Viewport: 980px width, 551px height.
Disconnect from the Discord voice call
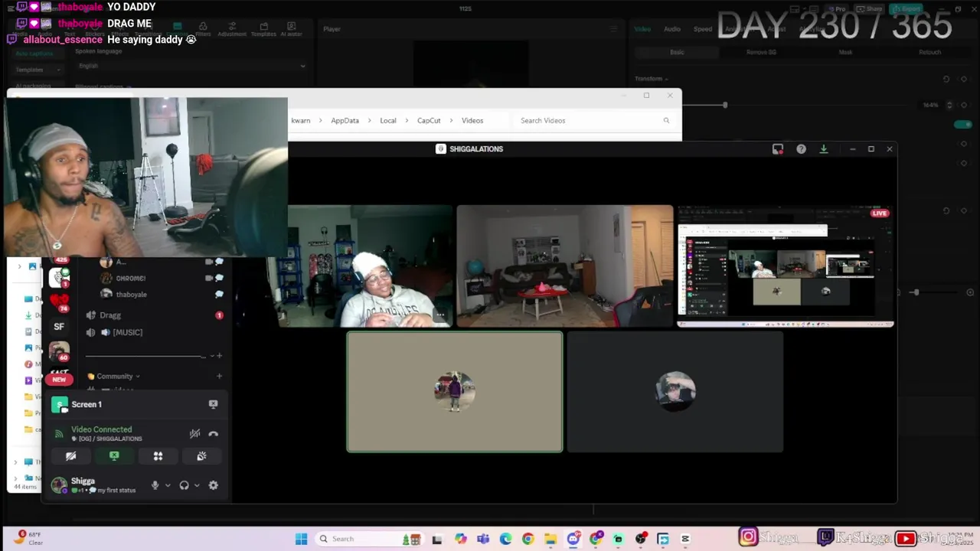(x=214, y=434)
